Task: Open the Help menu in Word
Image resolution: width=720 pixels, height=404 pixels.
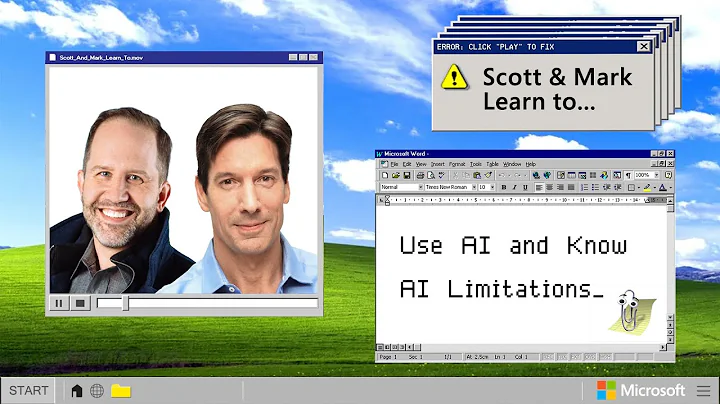Action: click(x=531, y=164)
